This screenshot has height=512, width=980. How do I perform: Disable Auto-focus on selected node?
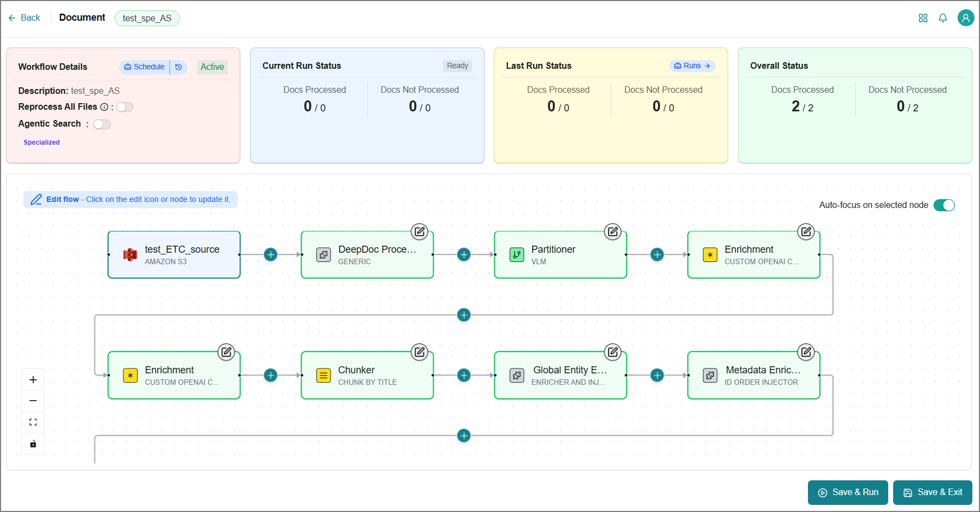(x=944, y=205)
